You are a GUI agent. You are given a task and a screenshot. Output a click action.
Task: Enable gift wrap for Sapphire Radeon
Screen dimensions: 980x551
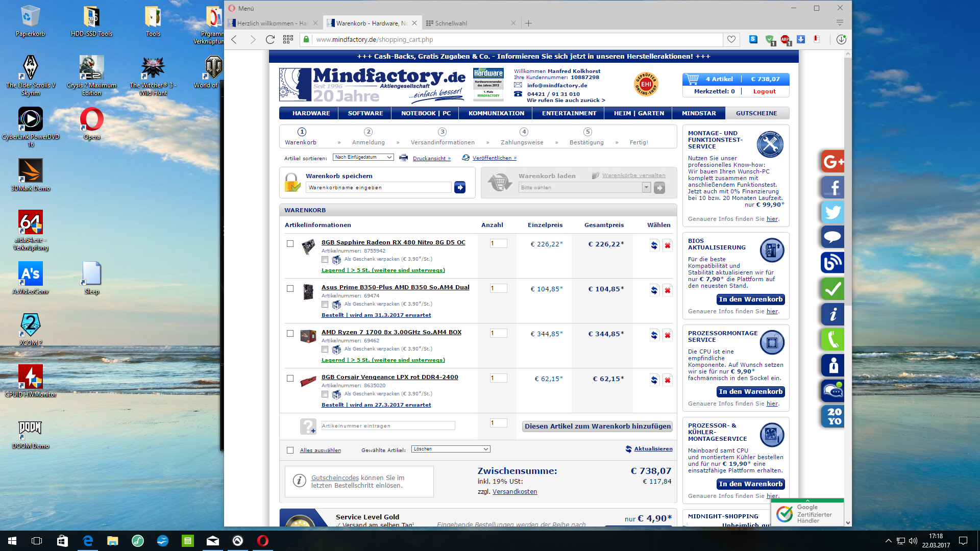(325, 259)
